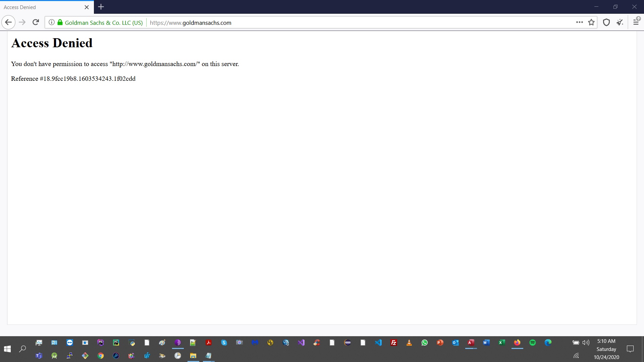Click the browser back arrow button
Image resolution: width=644 pixels, height=362 pixels.
click(x=8, y=22)
